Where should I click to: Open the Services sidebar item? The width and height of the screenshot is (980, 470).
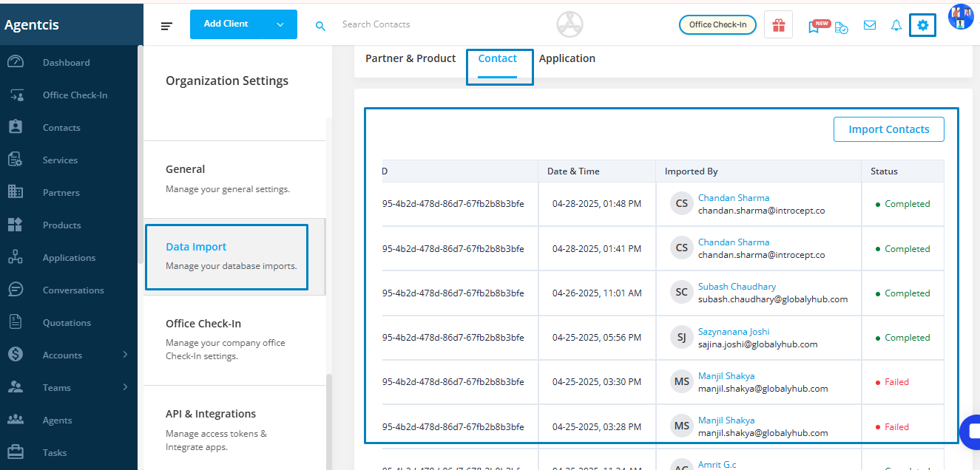tap(60, 160)
